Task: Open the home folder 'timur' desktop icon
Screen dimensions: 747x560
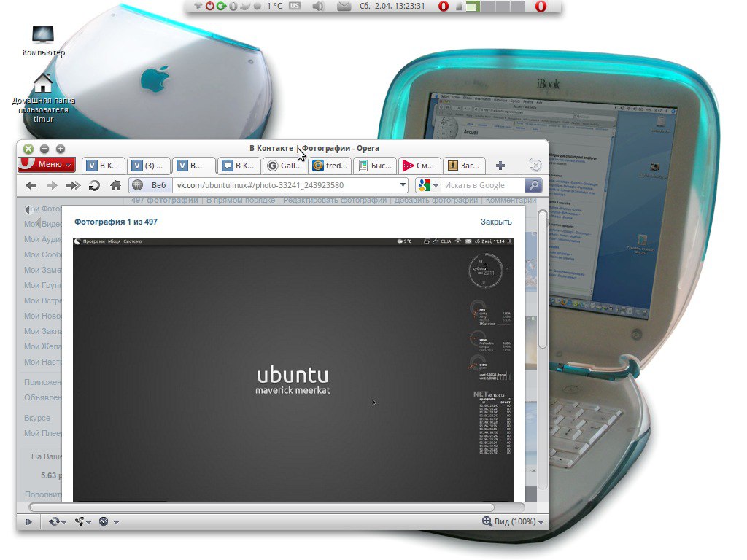Action: [43, 98]
